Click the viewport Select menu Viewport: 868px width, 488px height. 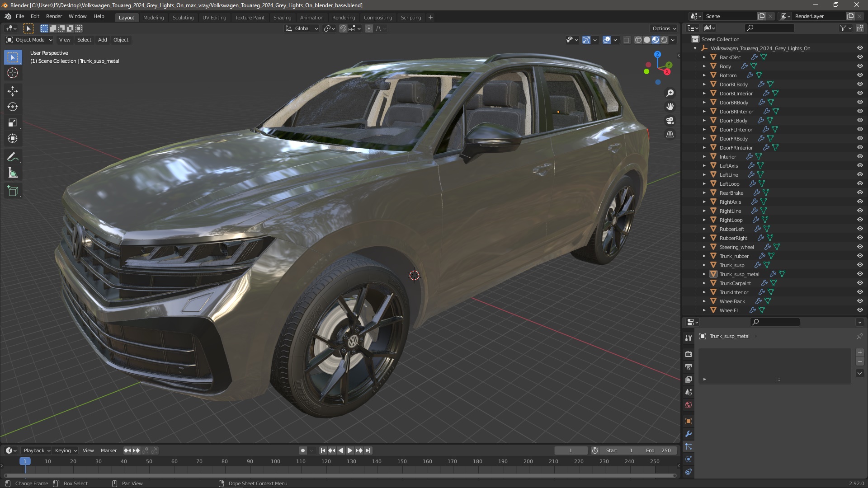[84, 40]
